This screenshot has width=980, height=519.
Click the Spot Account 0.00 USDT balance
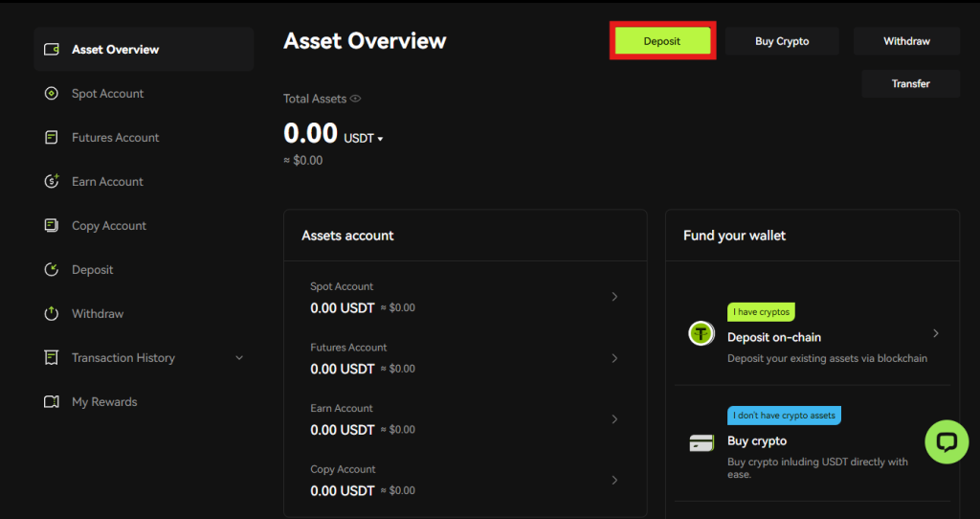tap(342, 307)
